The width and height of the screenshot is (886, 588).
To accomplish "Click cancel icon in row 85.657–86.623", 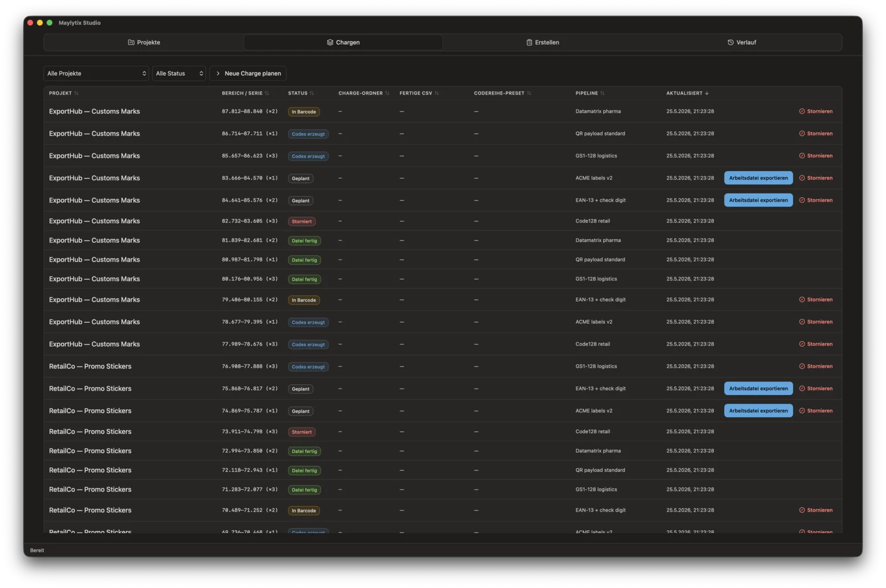I will pyautogui.click(x=802, y=156).
